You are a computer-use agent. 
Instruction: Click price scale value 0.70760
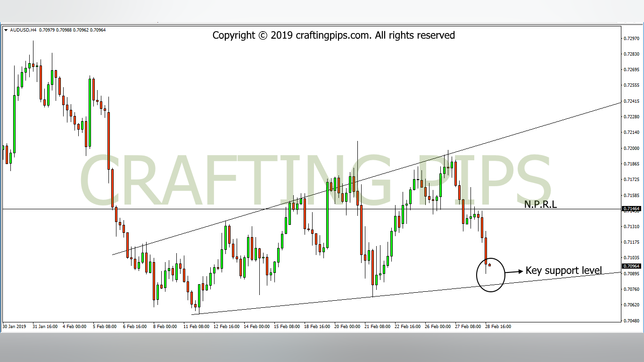point(633,289)
